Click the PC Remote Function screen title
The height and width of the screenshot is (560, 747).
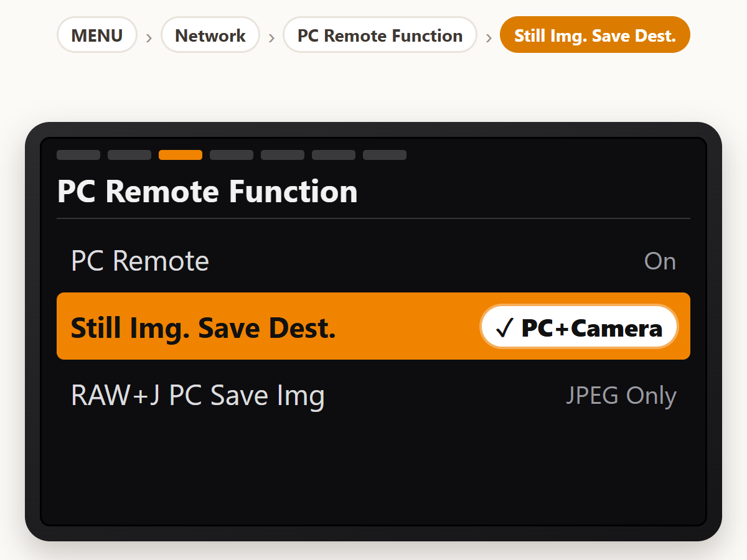point(207,192)
